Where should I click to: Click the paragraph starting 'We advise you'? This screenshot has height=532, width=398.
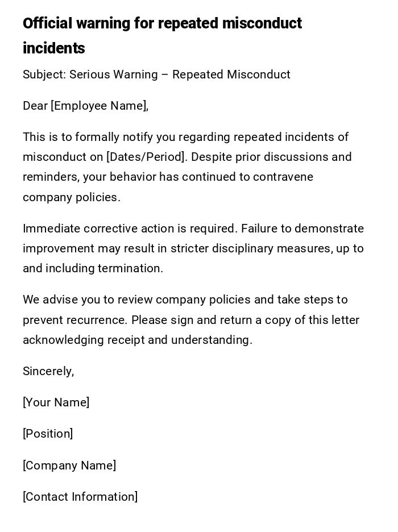click(191, 319)
